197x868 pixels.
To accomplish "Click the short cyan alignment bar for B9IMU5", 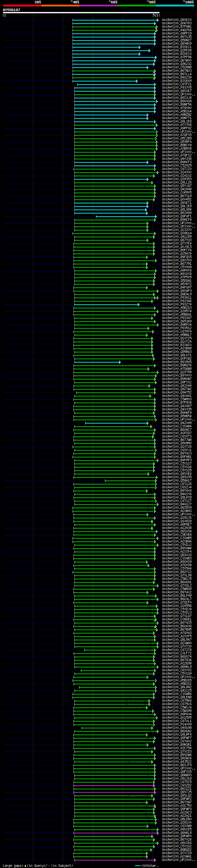I will tap(98, 362).
